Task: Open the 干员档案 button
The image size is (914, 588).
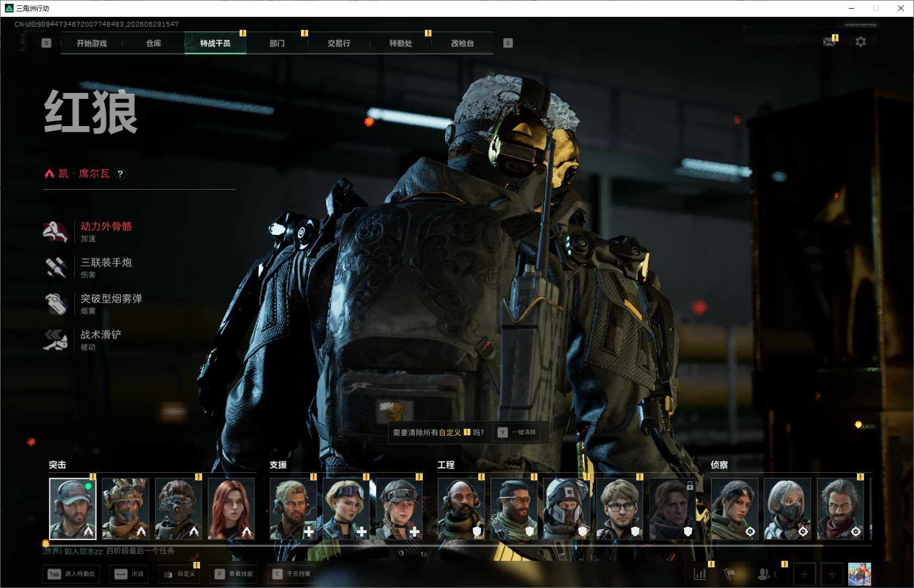Action: coord(292,574)
